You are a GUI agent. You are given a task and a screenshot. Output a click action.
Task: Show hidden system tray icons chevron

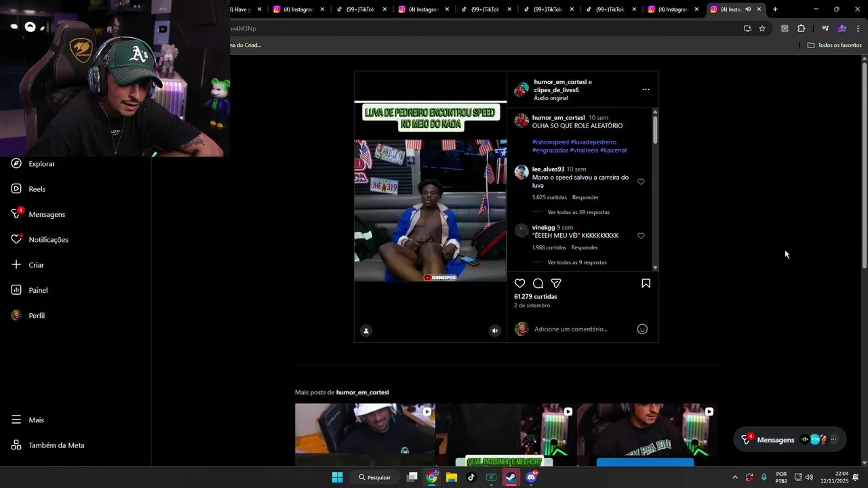click(734, 477)
